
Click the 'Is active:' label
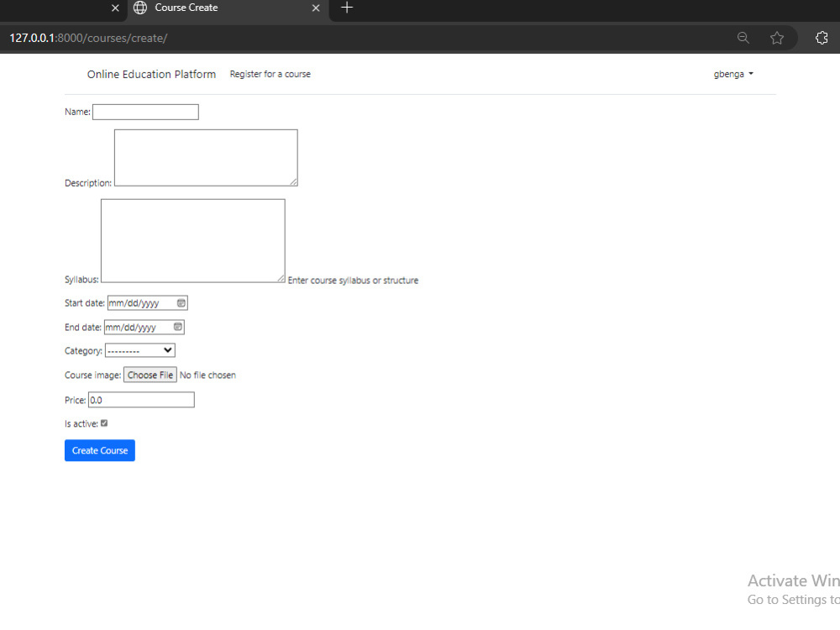pyautogui.click(x=81, y=423)
